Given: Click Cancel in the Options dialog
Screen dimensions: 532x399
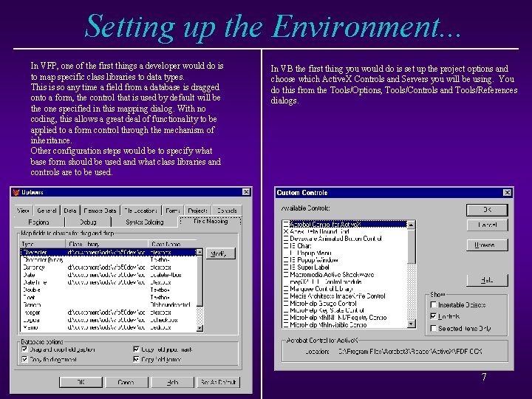Looking at the screenshot, I should click(x=126, y=382).
